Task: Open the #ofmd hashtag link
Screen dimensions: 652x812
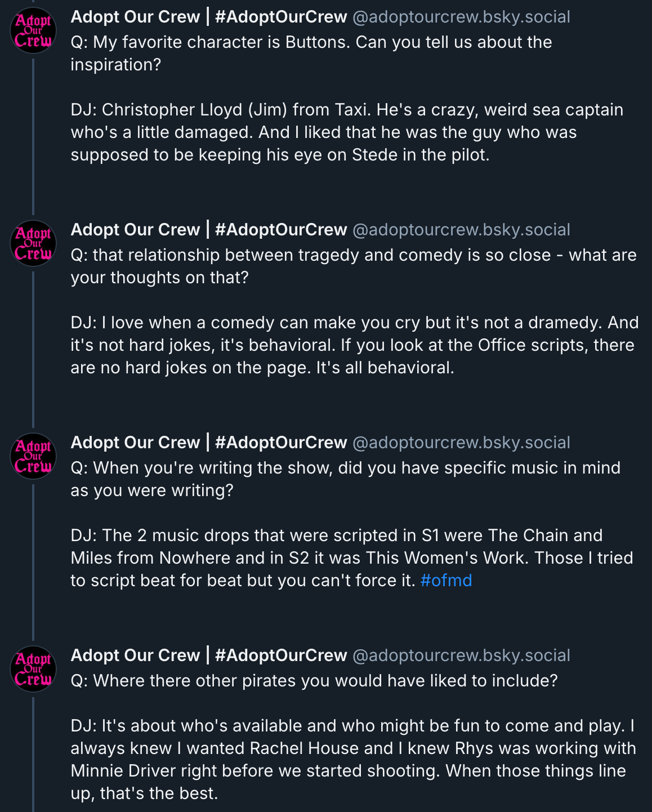Action: (446, 581)
